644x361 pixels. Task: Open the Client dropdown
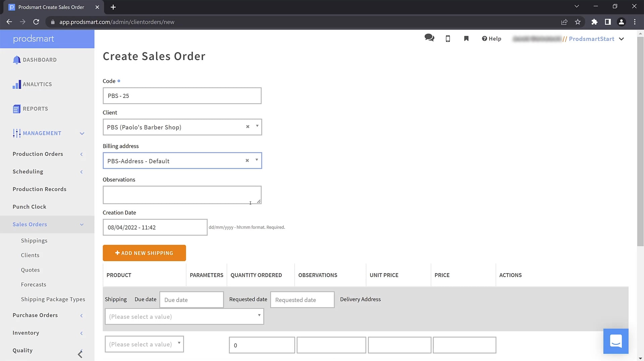coord(257,126)
